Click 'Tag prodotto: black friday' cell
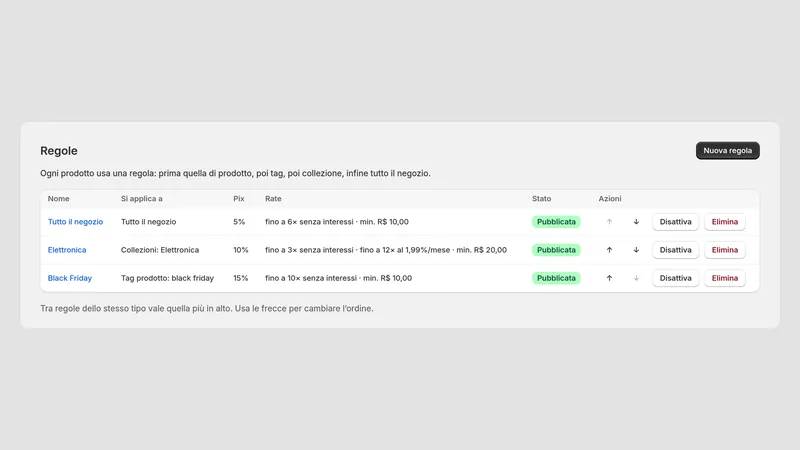The image size is (800, 450). pos(167,278)
